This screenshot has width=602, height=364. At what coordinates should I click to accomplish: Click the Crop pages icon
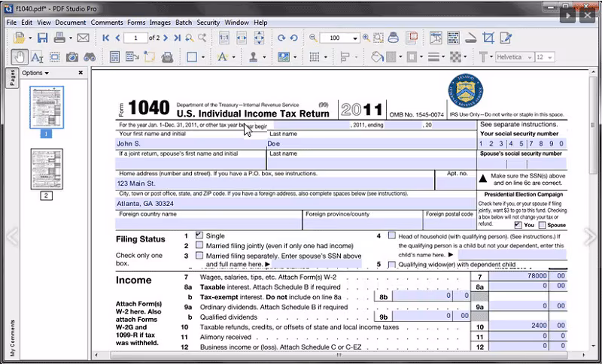(x=488, y=38)
